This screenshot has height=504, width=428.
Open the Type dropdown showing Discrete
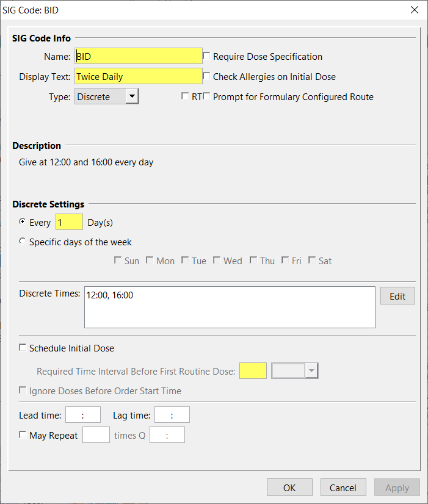click(132, 96)
